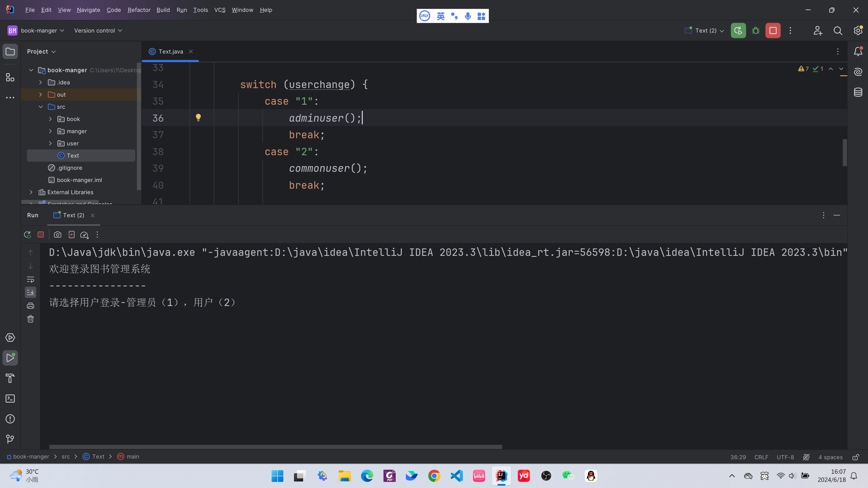Collapse the src folder
The image size is (868, 488).
[x=41, y=107]
